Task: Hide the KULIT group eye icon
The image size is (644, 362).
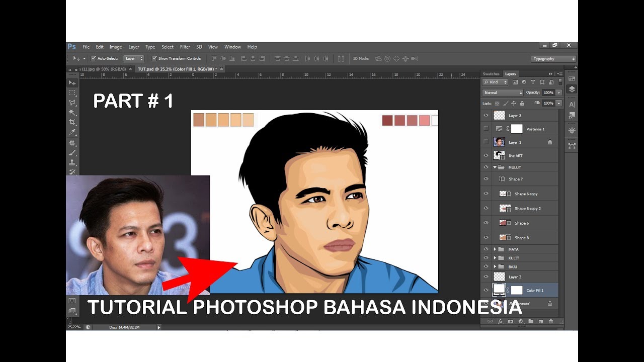Action: 486,257
